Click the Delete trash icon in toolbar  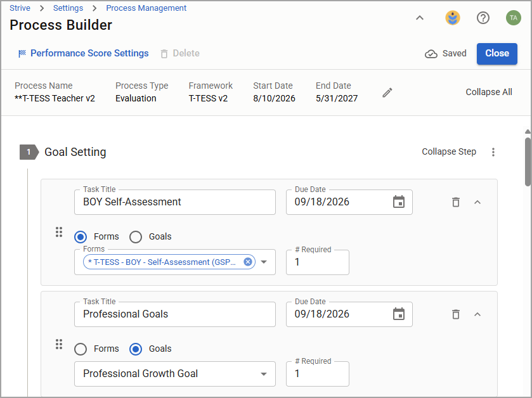164,54
